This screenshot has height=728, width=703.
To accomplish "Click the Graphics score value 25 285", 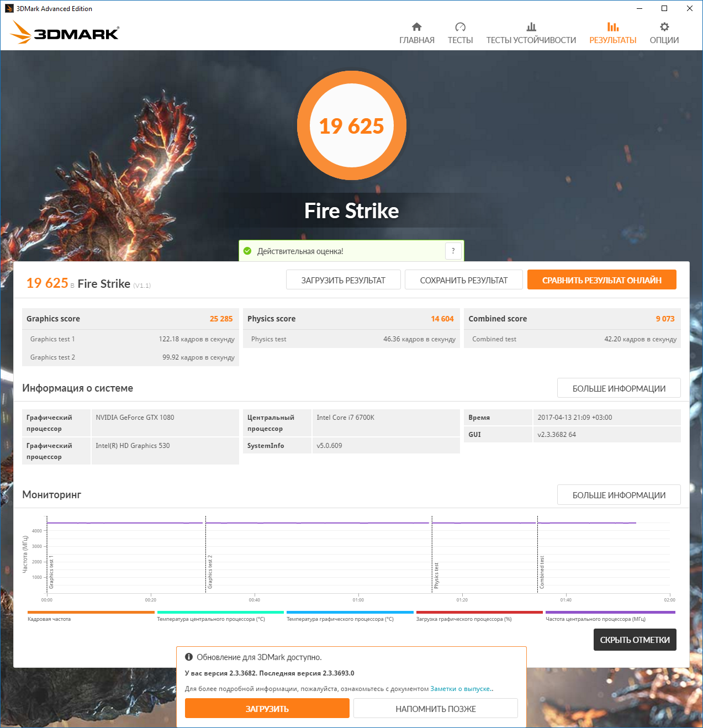I will pos(221,319).
